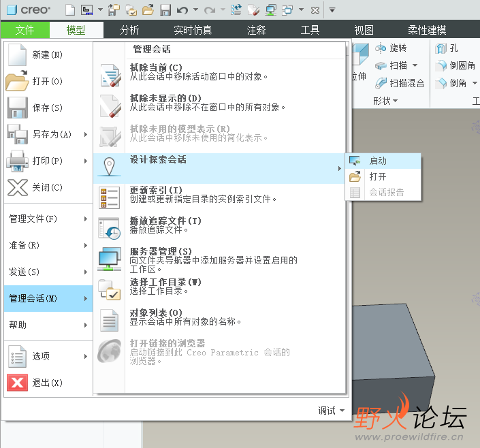Click 对象列表(O) option
The image size is (480, 448).
[x=219, y=321]
